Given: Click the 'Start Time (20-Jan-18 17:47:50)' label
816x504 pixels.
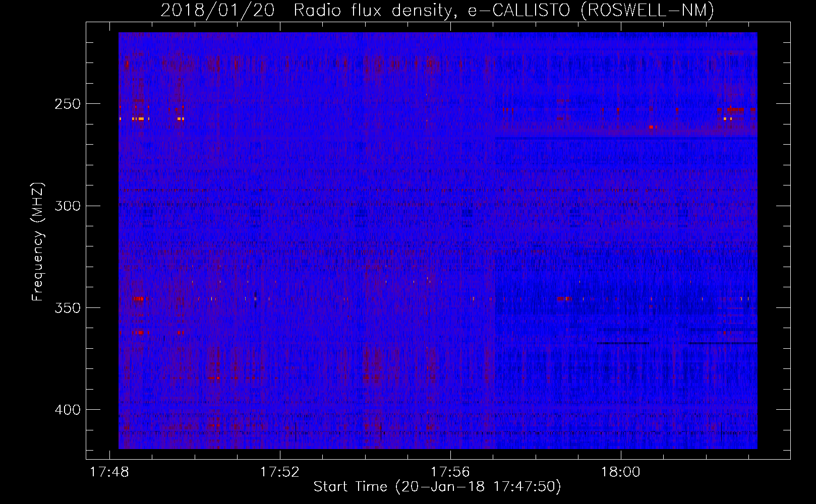Looking at the screenshot, I should pyautogui.click(x=437, y=487).
